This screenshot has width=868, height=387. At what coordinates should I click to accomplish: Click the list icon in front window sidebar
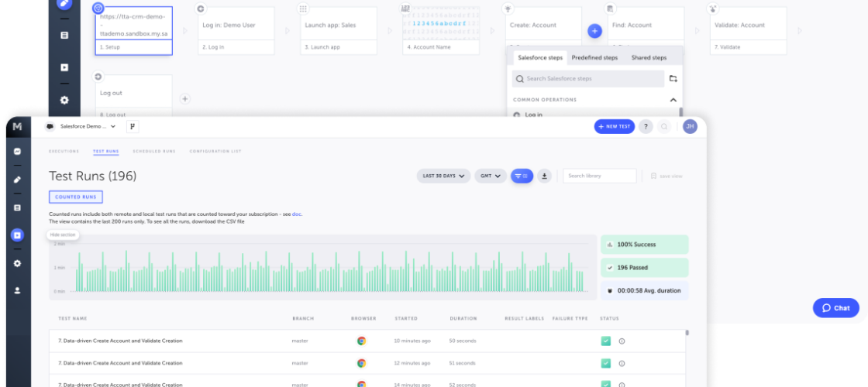click(17, 207)
